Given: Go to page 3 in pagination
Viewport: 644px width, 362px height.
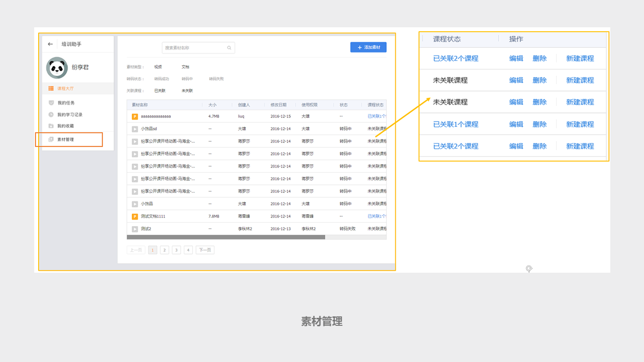Looking at the screenshot, I should tap(176, 250).
